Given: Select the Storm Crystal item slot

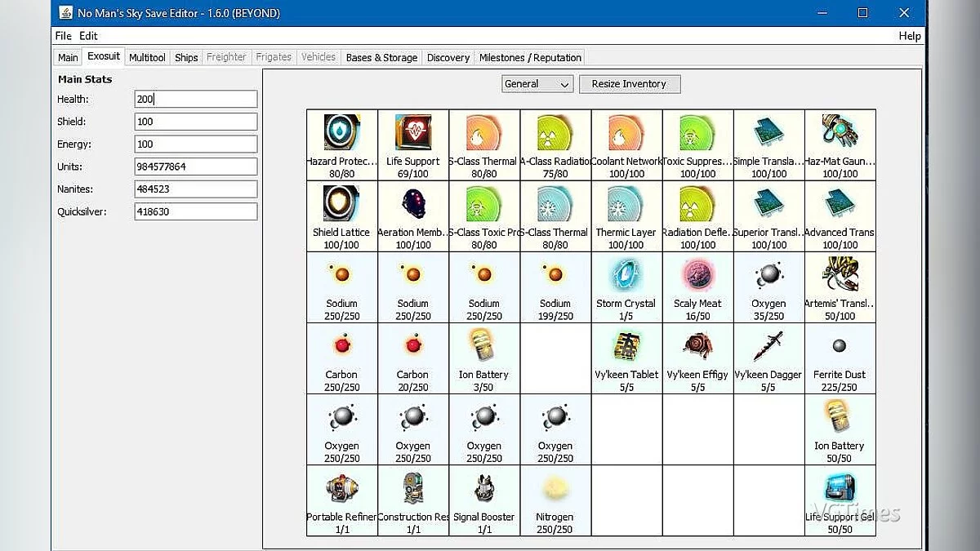Looking at the screenshot, I should click(x=626, y=278).
